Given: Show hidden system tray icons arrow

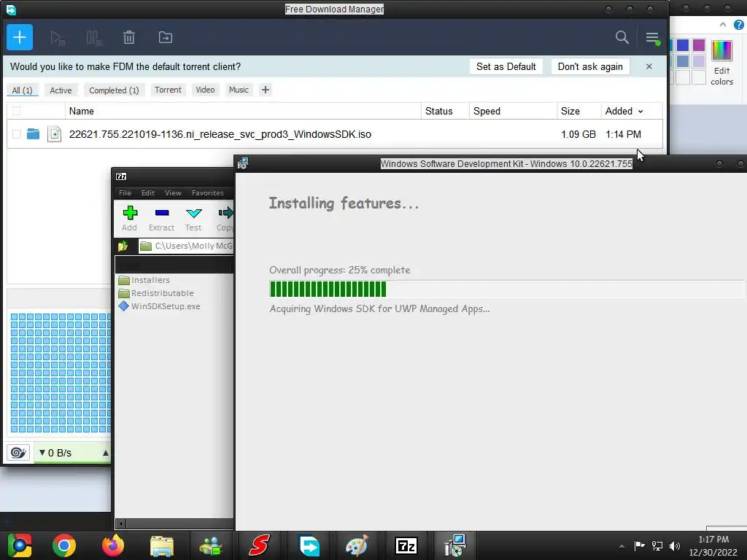Looking at the screenshot, I should point(622,546).
